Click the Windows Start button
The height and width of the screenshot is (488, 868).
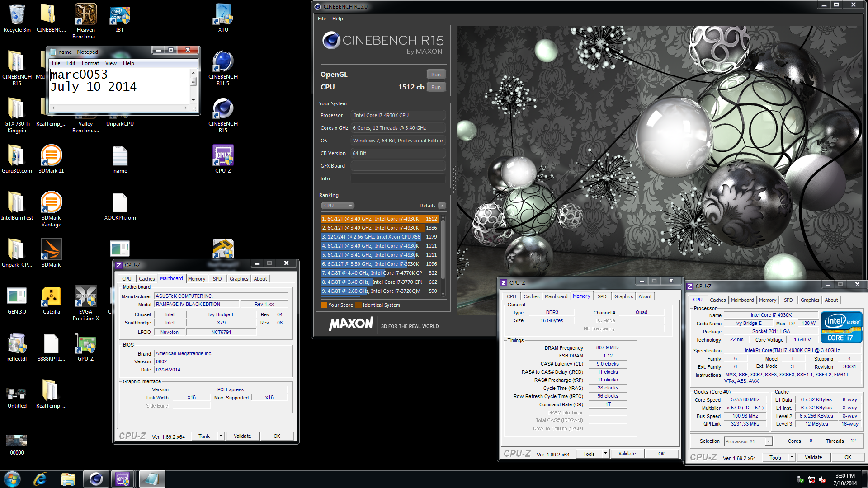pos(12,479)
